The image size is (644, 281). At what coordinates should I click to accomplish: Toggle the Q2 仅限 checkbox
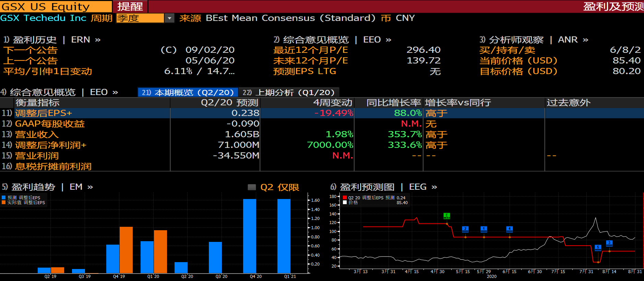(252, 187)
